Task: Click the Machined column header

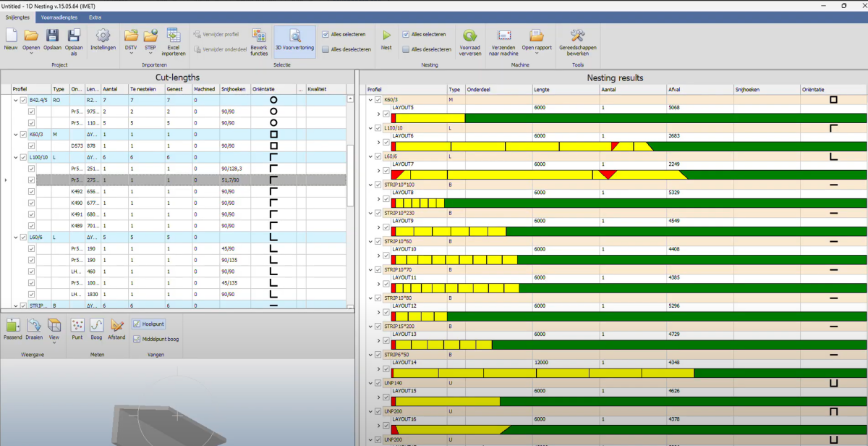Action: (x=205, y=89)
